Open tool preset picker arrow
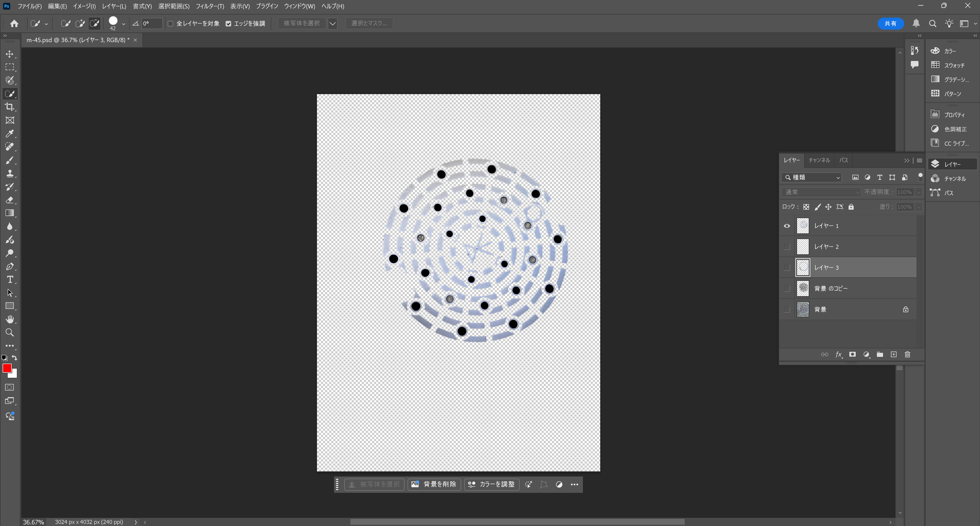Viewport: 980px width, 526px height. (x=46, y=24)
